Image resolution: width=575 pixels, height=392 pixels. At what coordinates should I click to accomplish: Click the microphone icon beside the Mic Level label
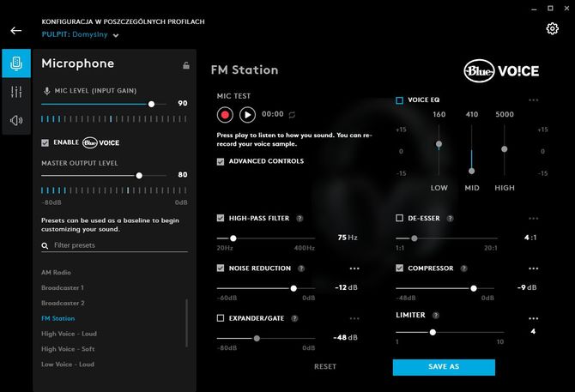pos(47,91)
